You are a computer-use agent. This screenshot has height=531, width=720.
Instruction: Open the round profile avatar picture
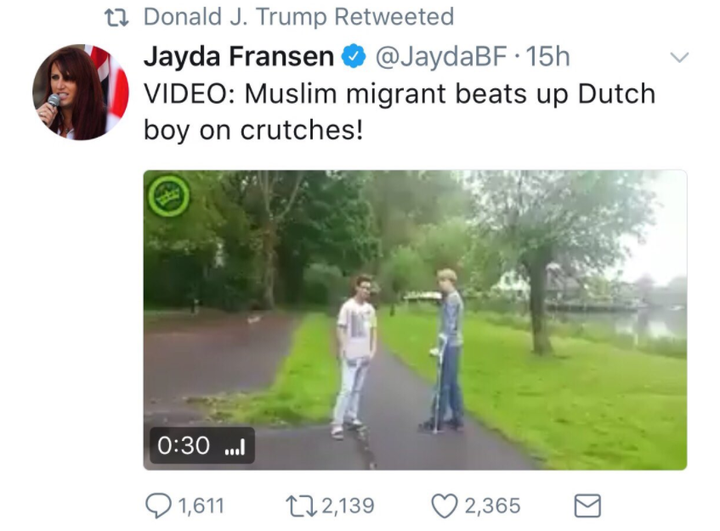click(80, 92)
